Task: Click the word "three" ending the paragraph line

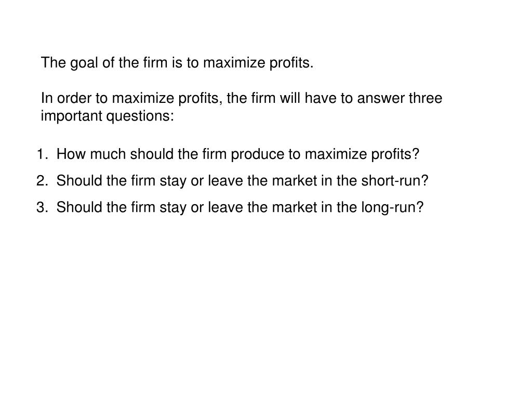Action: pos(425,98)
